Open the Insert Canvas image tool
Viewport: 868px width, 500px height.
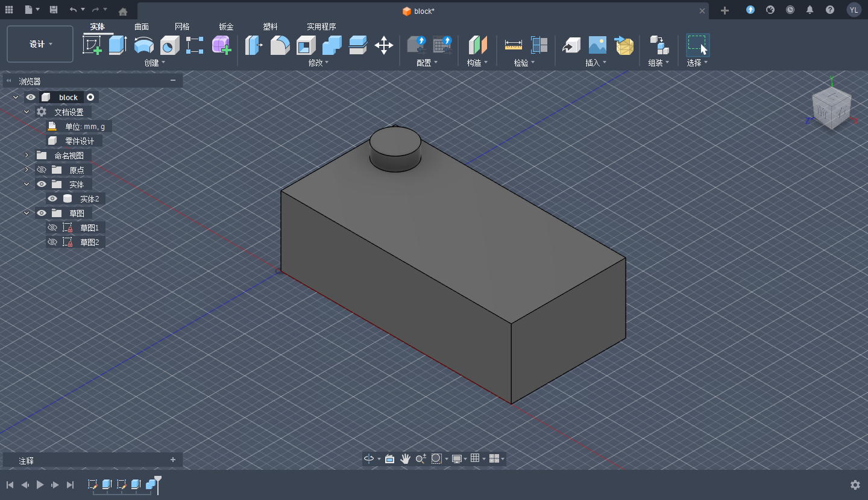click(x=597, y=45)
